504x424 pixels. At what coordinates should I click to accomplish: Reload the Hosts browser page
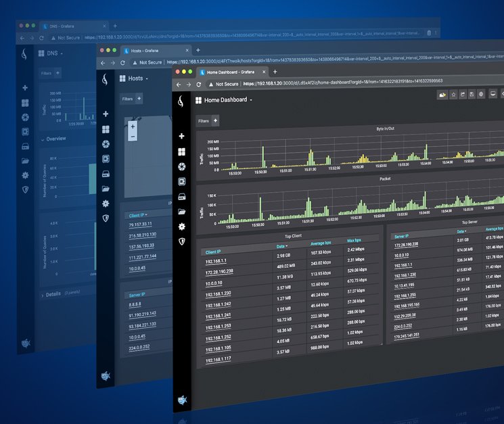[x=122, y=63]
